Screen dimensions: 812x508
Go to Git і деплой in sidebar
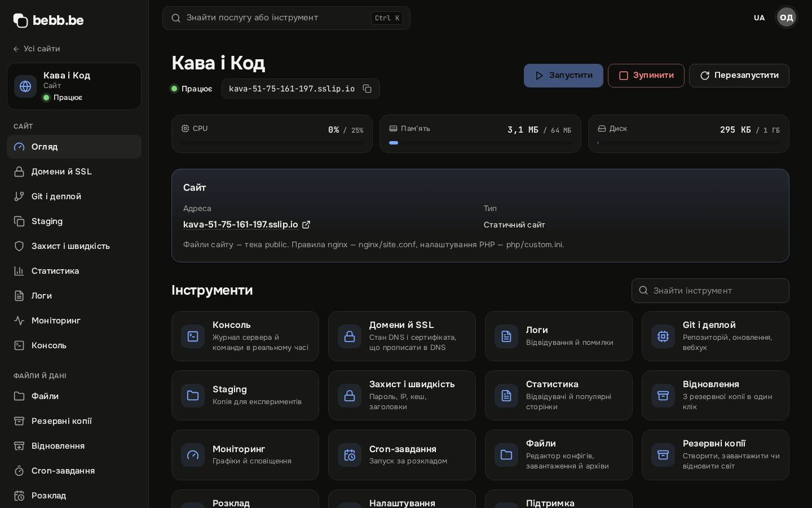(74, 196)
